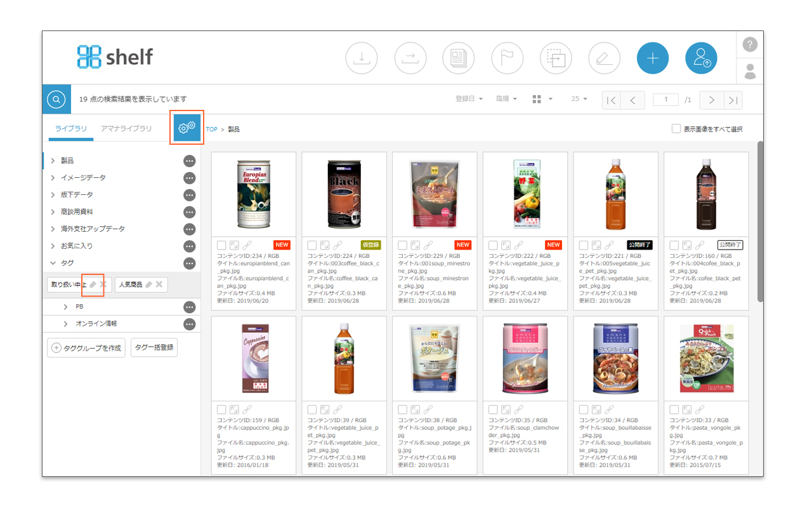This screenshot has width=812, height=508.
Task: Check the 表示画像をすべて選択 checkbox
Action: pyautogui.click(x=676, y=129)
